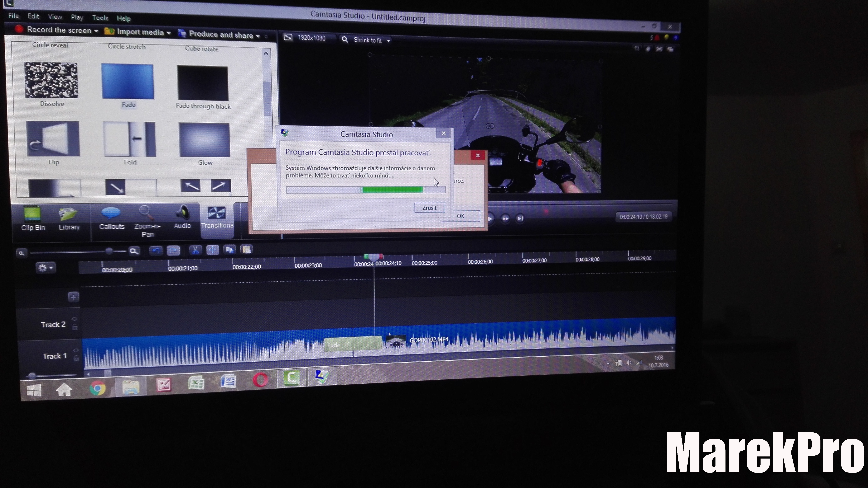Open the Audio tool panel
Image resolution: width=868 pixels, height=488 pixels.
pos(182,217)
